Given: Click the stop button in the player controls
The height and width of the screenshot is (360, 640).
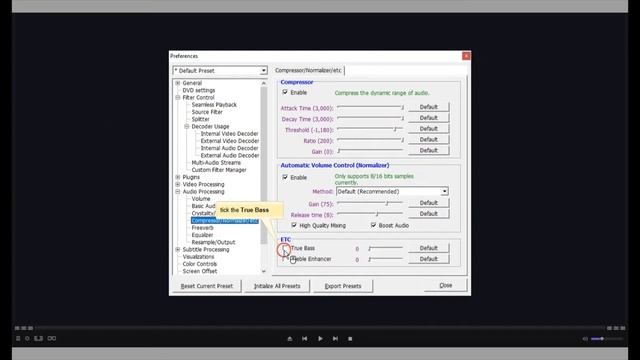Looking at the screenshot, I should coord(350,338).
